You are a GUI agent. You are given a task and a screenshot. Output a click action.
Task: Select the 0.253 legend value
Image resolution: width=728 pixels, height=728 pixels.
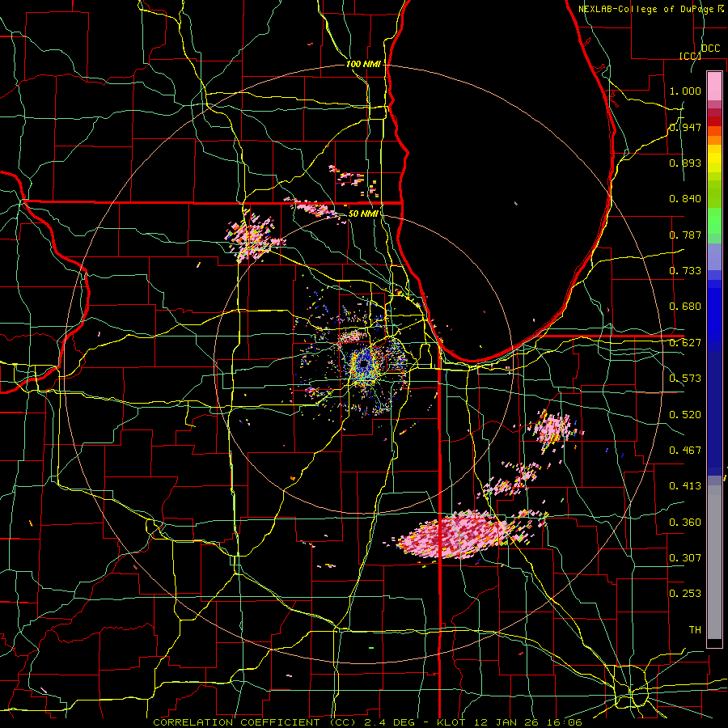pos(685,594)
